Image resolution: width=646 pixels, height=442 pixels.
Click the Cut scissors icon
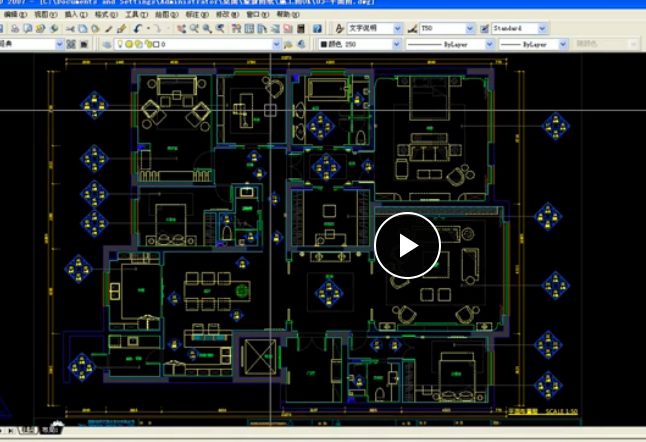coord(70,29)
